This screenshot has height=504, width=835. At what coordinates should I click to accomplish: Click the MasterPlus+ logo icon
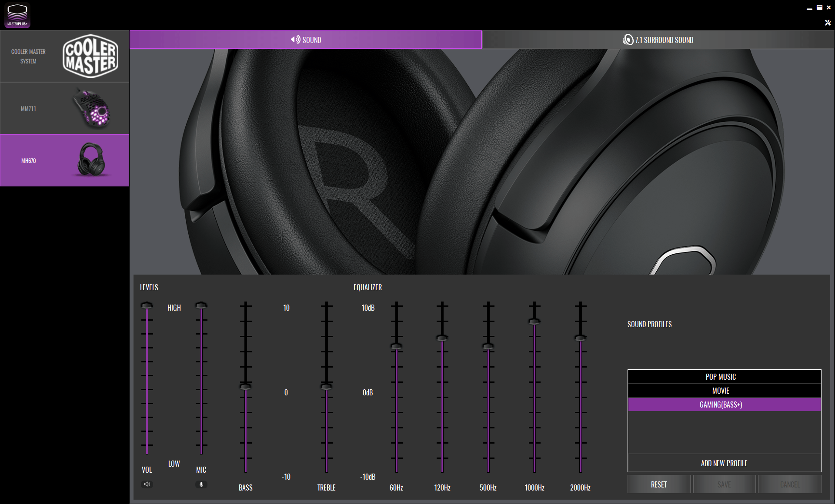[17, 15]
